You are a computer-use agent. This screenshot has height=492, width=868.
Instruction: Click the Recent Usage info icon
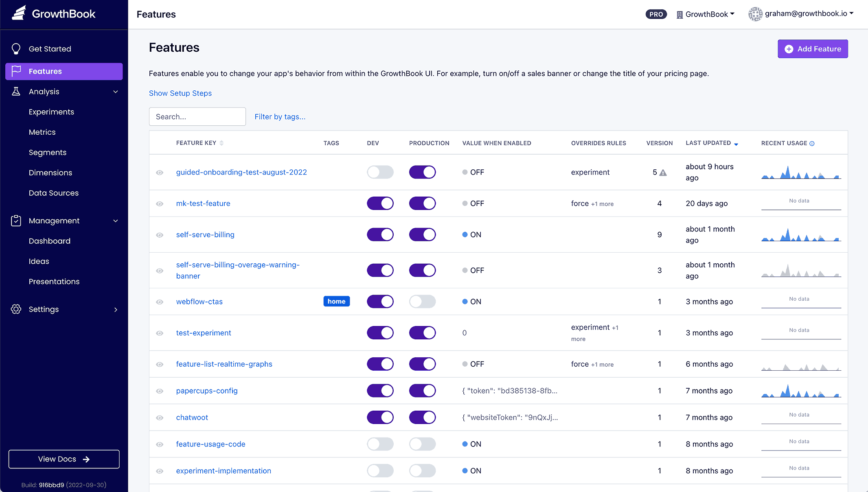point(812,143)
